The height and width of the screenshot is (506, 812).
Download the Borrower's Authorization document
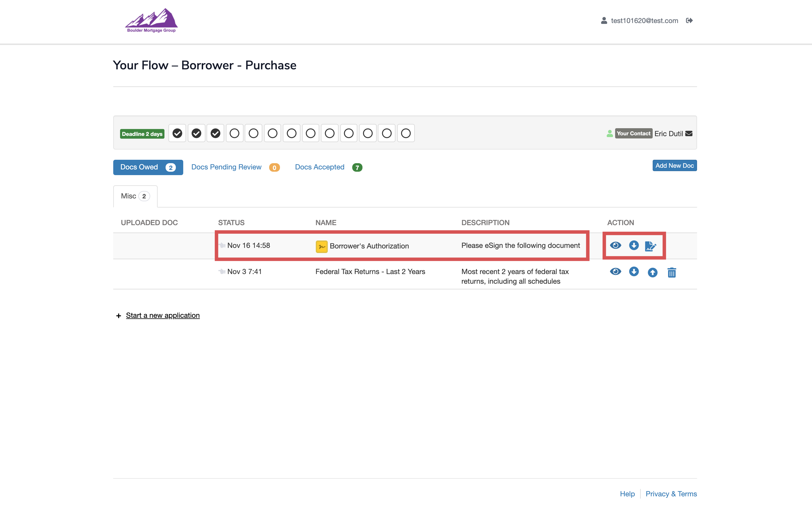[634, 245]
